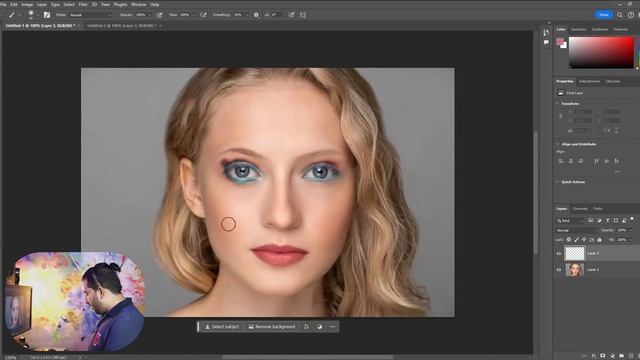
Task: Hide Layer 3 with its eye icon
Action: (x=559, y=253)
